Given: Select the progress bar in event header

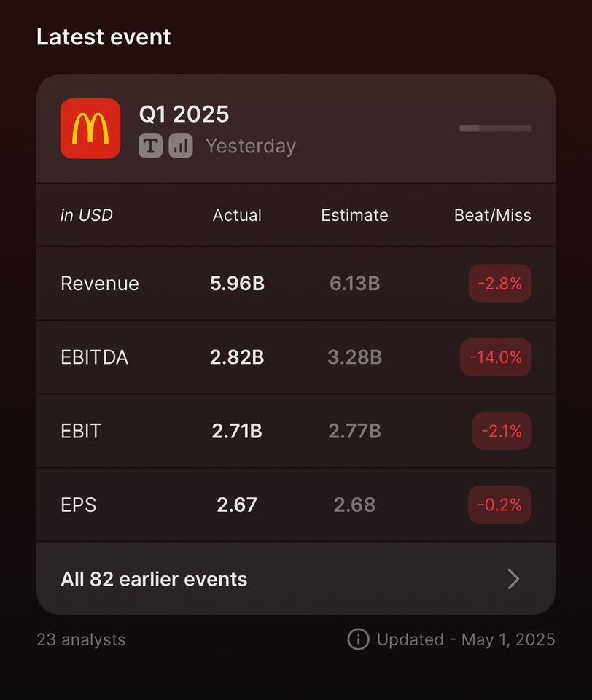Looking at the screenshot, I should (x=496, y=128).
